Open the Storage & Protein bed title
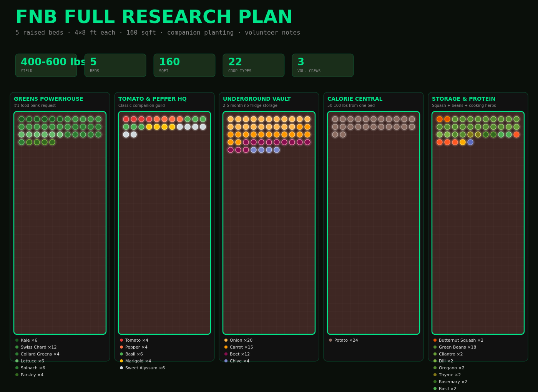The width and height of the screenshot is (538, 392). click(463, 99)
